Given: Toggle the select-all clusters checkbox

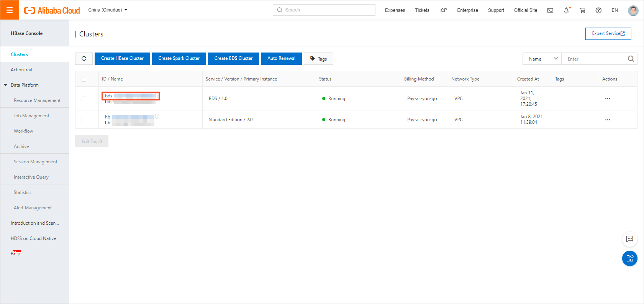Looking at the screenshot, I should click(84, 79).
